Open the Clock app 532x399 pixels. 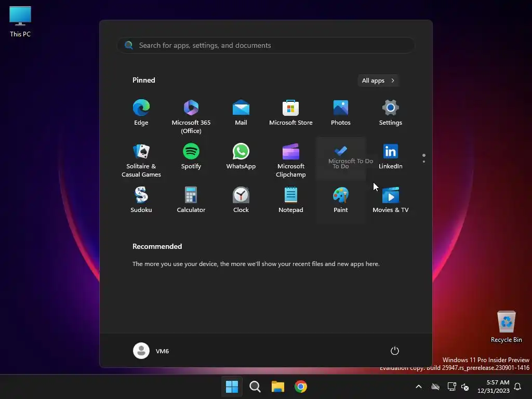(x=241, y=200)
